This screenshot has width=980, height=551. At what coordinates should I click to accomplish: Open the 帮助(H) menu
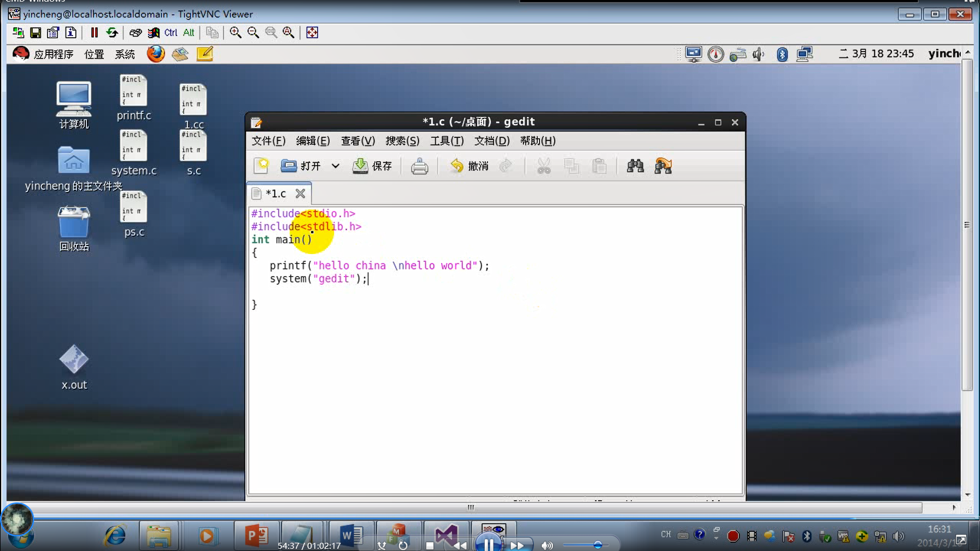538,141
